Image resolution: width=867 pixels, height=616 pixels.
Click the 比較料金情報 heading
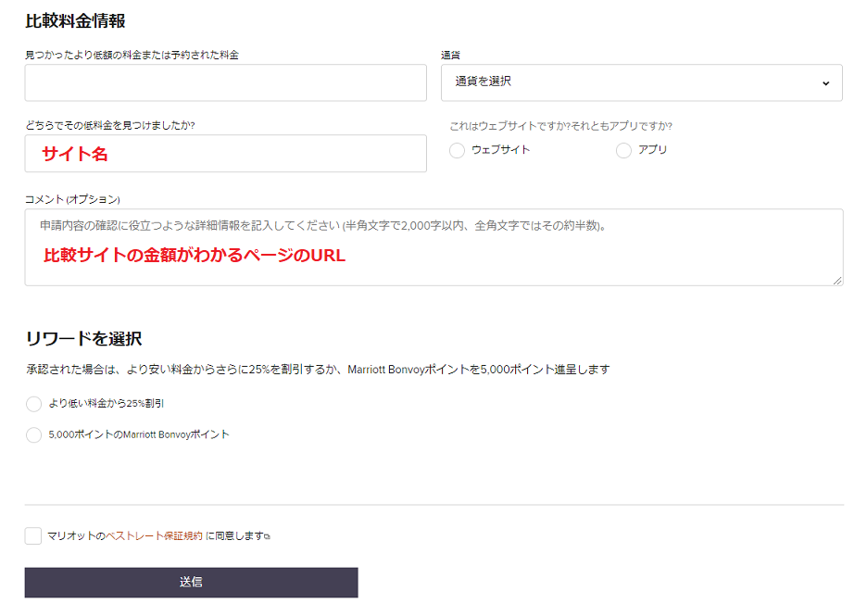pyautogui.click(x=75, y=21)
